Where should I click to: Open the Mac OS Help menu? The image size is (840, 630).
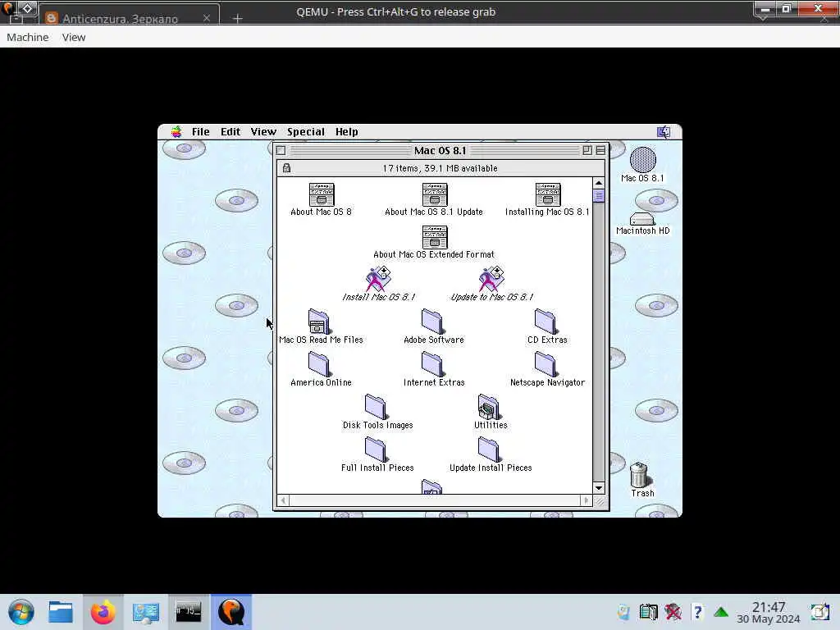click(347, 132)
